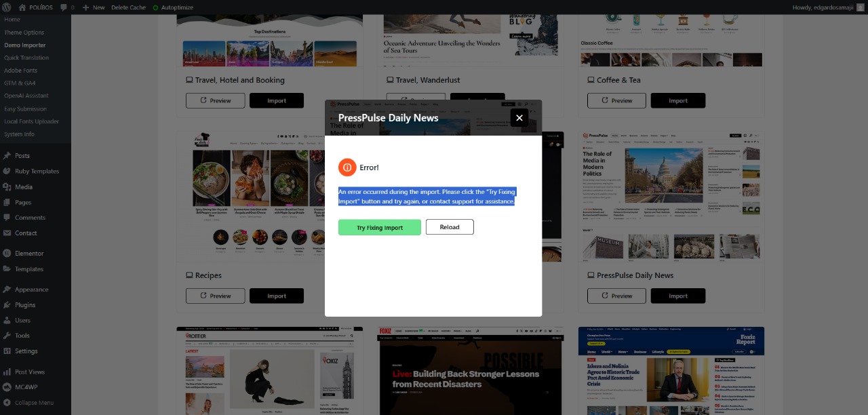
Task: Click the PressPulse Daily News dialog title
Action: (389, 118)
